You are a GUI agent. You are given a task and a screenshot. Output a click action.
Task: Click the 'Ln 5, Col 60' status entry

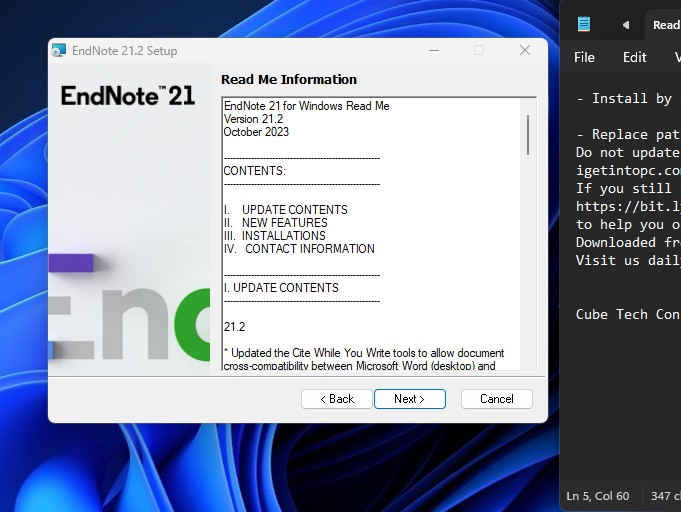pos(598,495)
